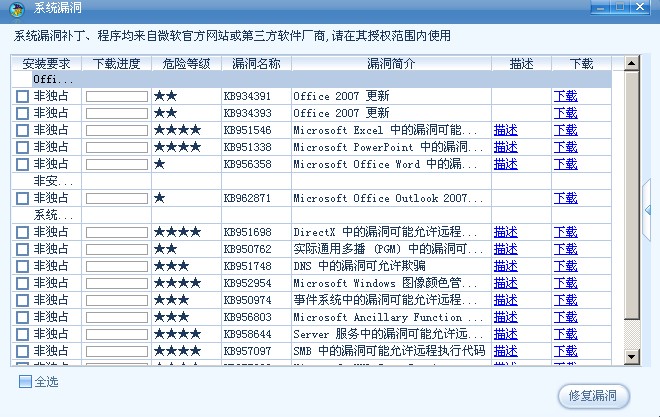Close the 系统漏洞 window
This screenshot has width=660, height=417.
tap(640, 7)
